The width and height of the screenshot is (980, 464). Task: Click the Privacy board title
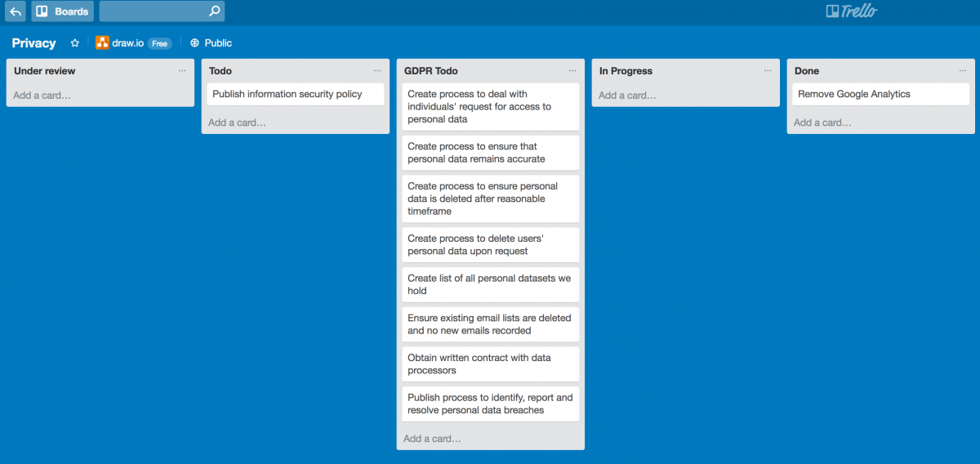point(34,43)
